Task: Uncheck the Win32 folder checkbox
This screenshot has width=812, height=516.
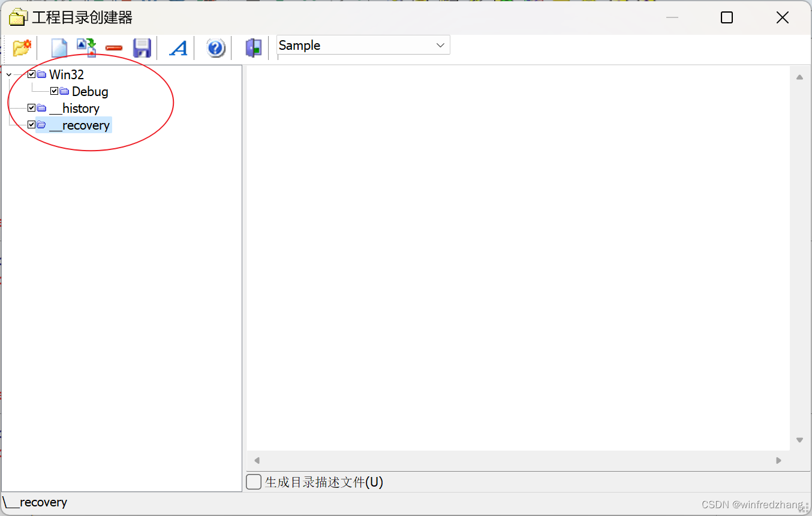Action: point(32,74)
